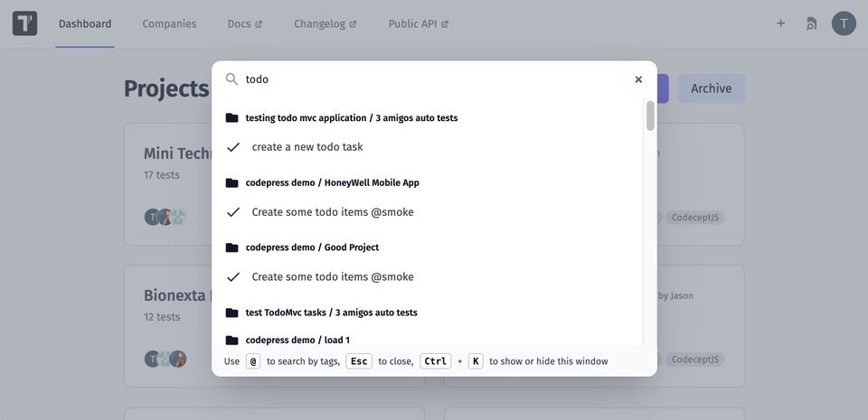868x420 pixels.
Task: Click the search results scrollbar thumb
Action: point(650,116)
